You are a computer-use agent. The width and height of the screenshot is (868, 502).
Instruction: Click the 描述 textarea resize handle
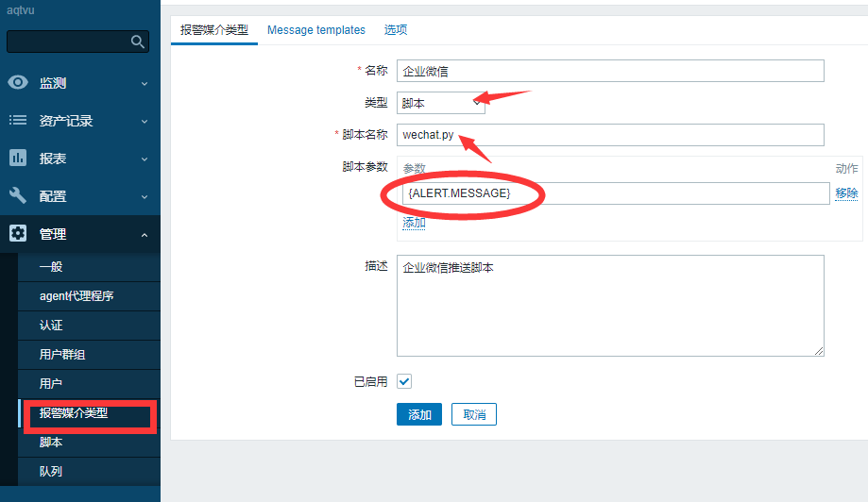coord(819,350)
